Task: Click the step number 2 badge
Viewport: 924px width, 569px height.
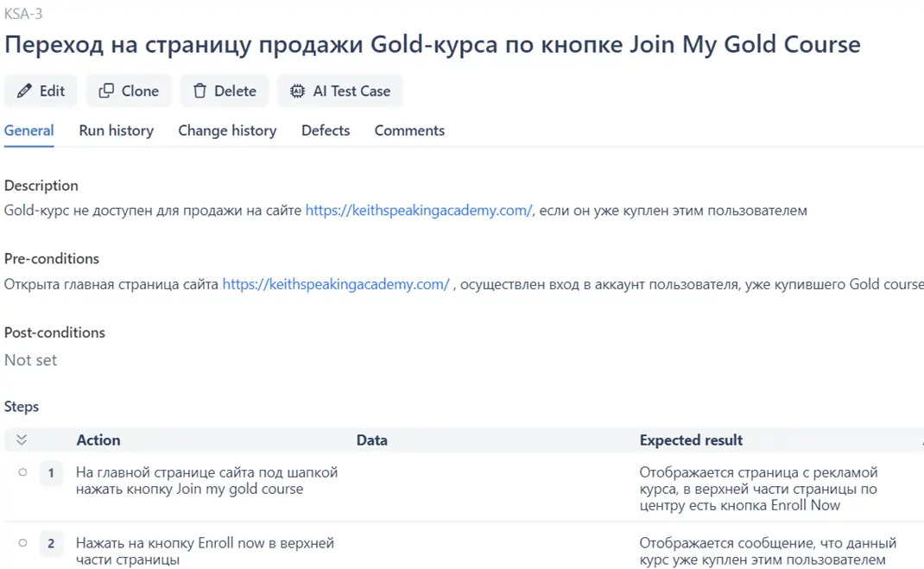Action: click(51, 544)
